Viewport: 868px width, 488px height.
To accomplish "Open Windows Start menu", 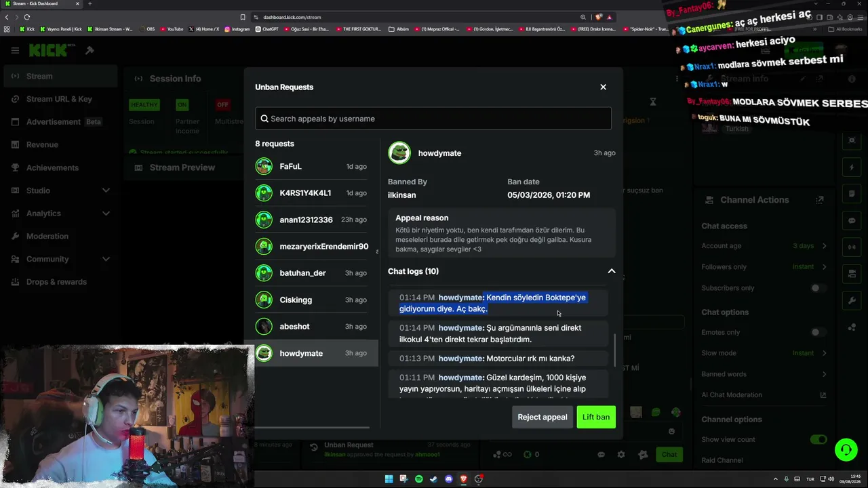I will [389, 479].
